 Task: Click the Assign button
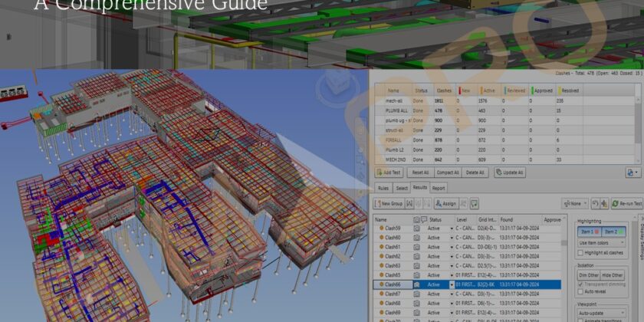(446, 203)
